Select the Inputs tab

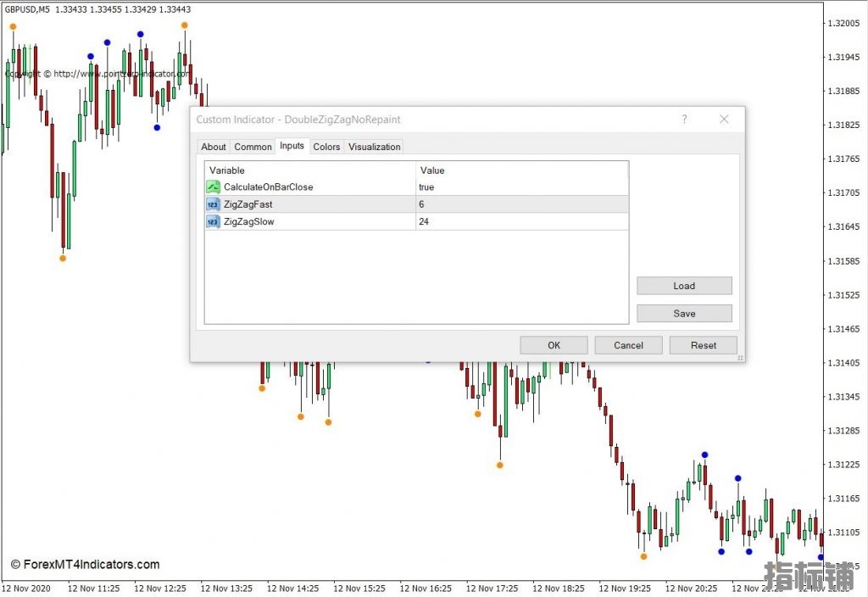292,146
